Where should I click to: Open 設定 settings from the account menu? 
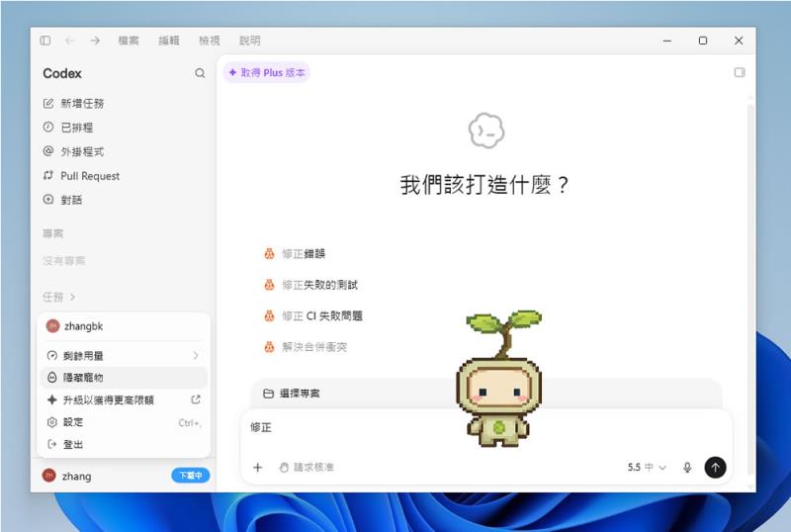[124, 422]
